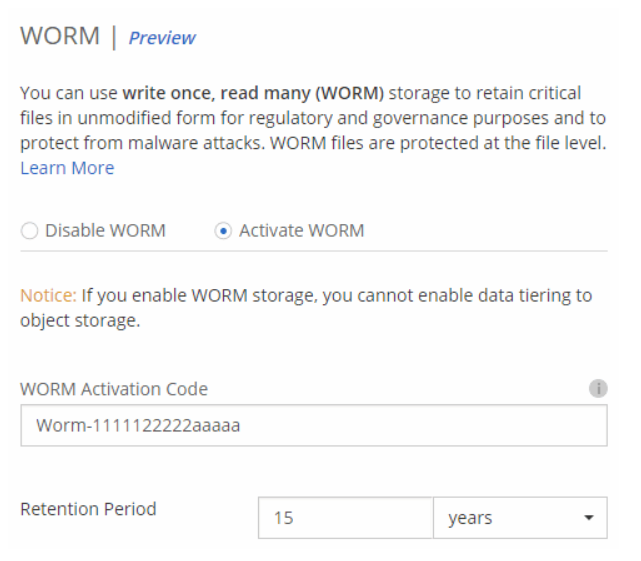This screenshot has width=641, height=561.
Task: Click the dropdown arrow in the retention unit box
Action: pos(589,519)
